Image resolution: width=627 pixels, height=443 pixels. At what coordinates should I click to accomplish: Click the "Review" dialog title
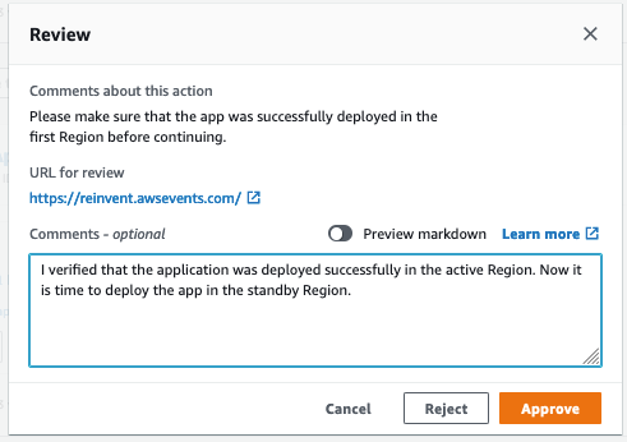60,35
